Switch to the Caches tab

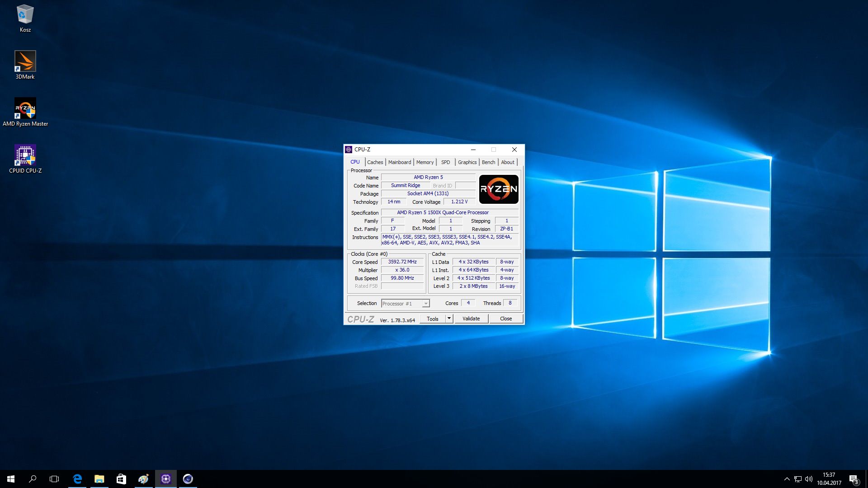pyautogui.click(x=375, y=162)
